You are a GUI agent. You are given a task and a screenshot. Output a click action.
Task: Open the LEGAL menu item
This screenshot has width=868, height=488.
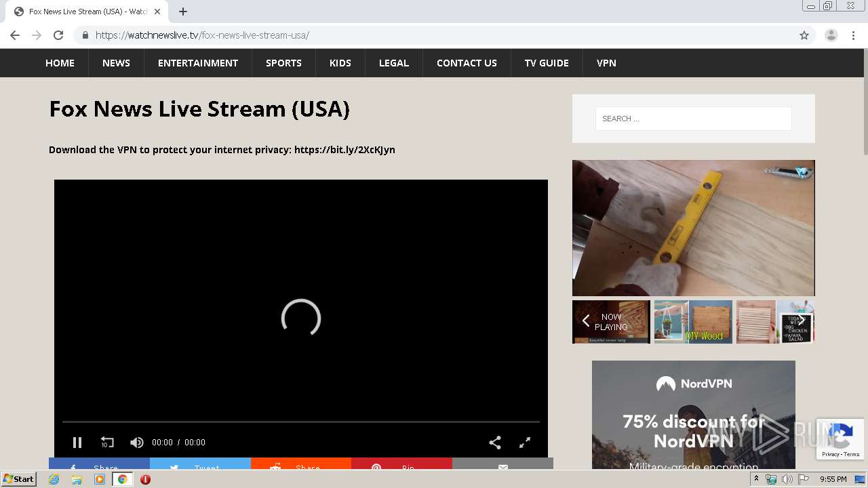point(394,63)
